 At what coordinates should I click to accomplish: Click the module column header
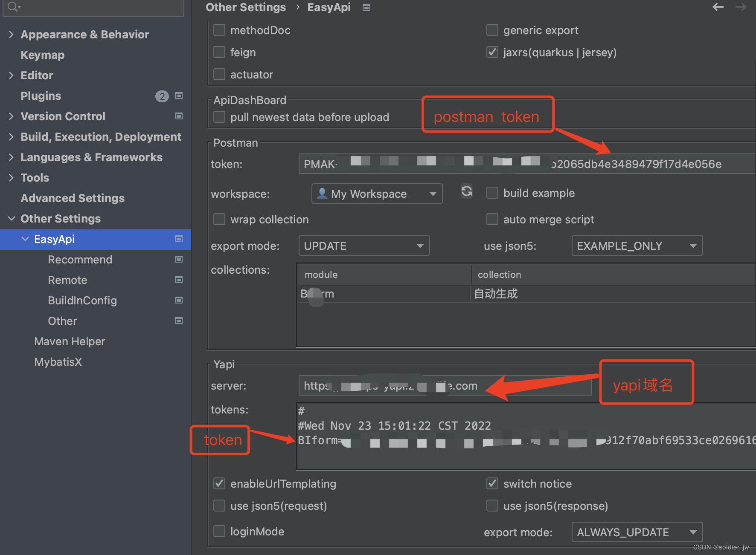384,275
